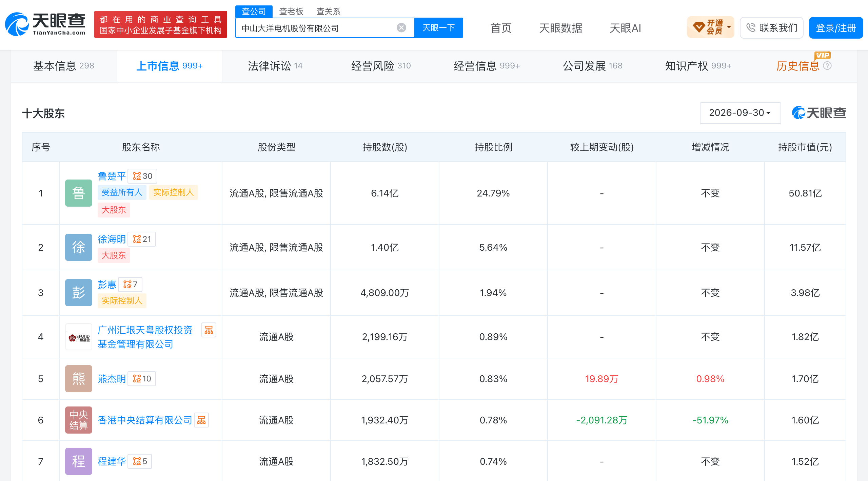Click the 登录/注册 button
This screenshot has height=481, width=868.
[x=836, y=28]
